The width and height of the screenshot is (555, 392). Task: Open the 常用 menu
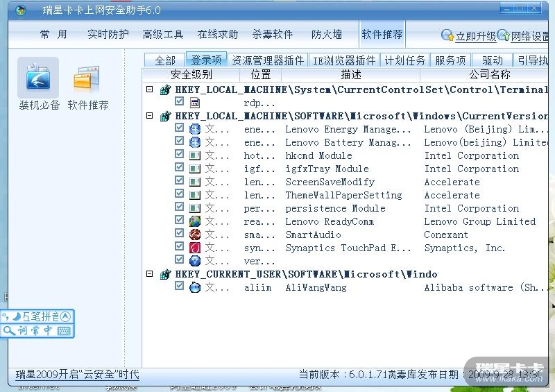[53, 35]
